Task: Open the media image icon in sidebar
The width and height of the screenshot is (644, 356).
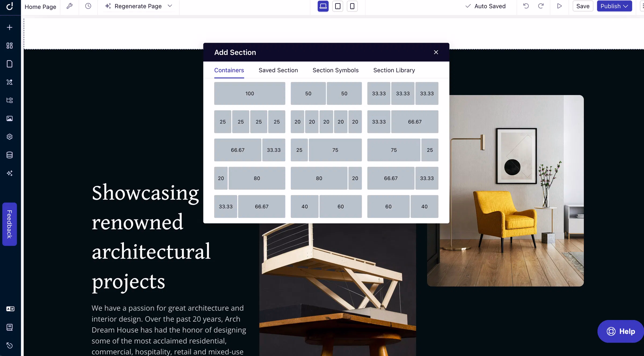Action: 9,118
